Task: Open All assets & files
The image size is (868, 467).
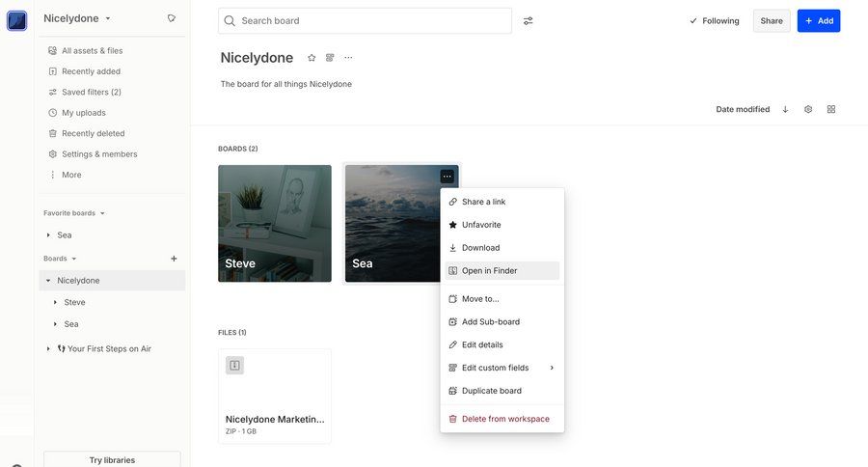Action: 86,50
